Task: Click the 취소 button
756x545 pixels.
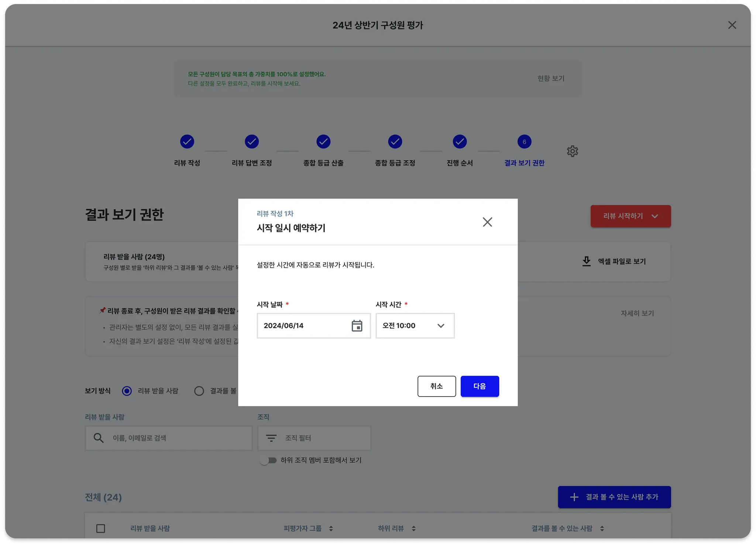Action: click(436, 386)
